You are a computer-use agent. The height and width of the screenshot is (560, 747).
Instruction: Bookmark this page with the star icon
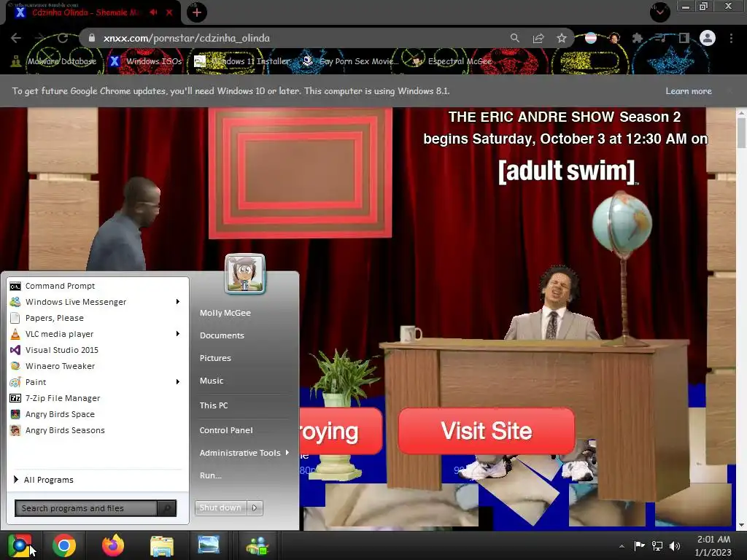coord(562,38)
